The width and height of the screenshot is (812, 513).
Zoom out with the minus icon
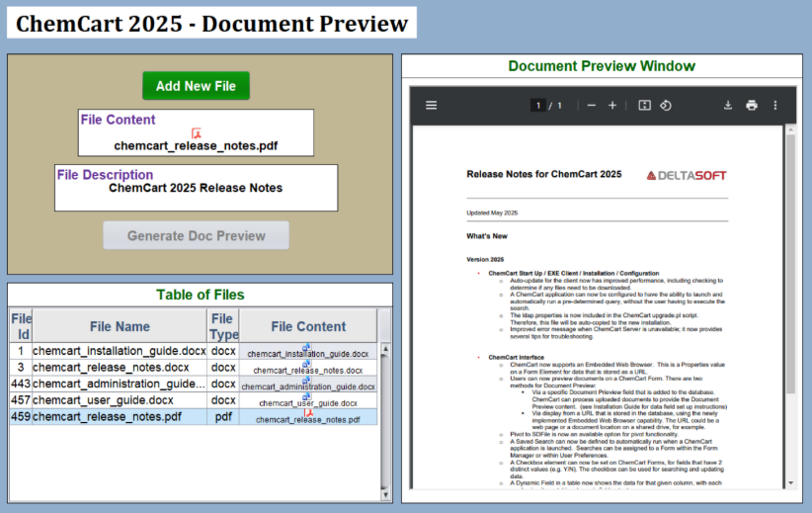tap(592, 106)
